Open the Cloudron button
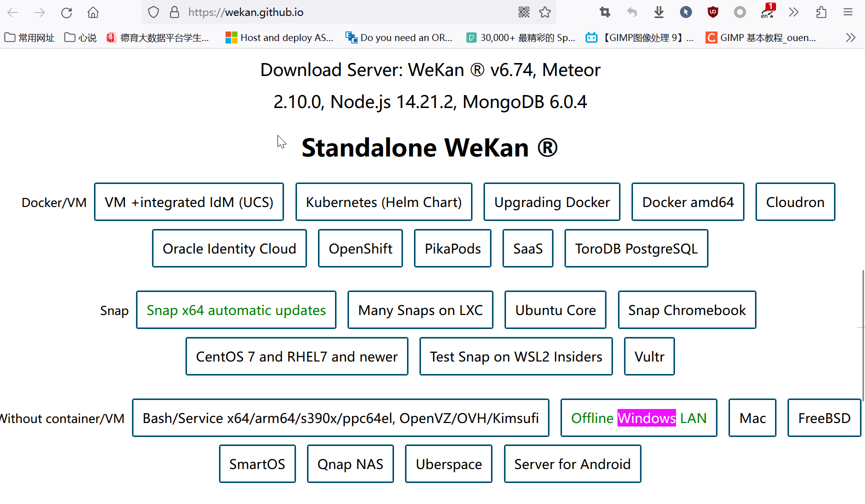Image resolution: width=865 pixels, height=504 pixels. tap(795, 202)
